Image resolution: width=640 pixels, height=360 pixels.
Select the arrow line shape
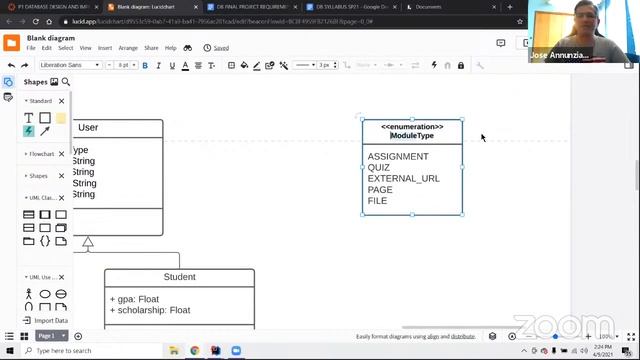click(45, 131)
